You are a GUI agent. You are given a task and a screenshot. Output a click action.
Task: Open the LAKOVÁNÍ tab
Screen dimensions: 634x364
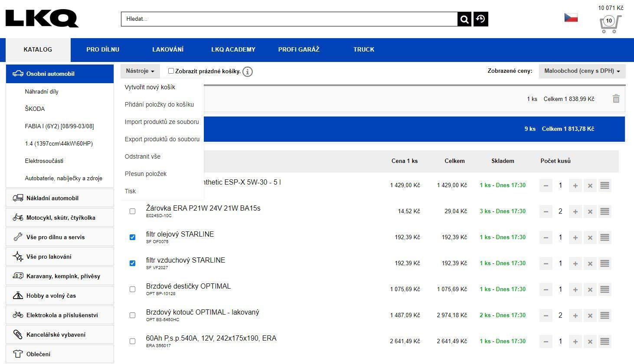pyautogui.click(x=168, y=49)
